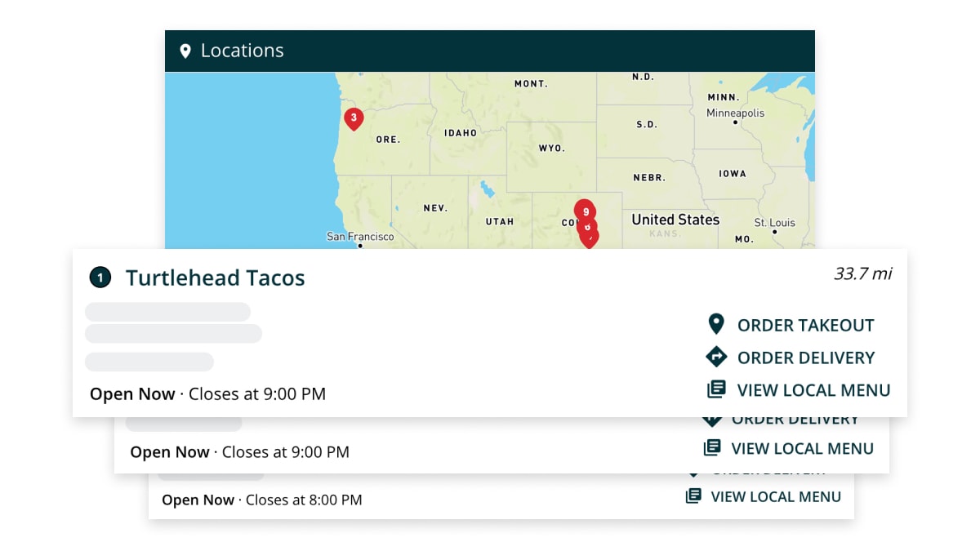Click the menu icon on second location card
The image size is (980, 551).
712,448
